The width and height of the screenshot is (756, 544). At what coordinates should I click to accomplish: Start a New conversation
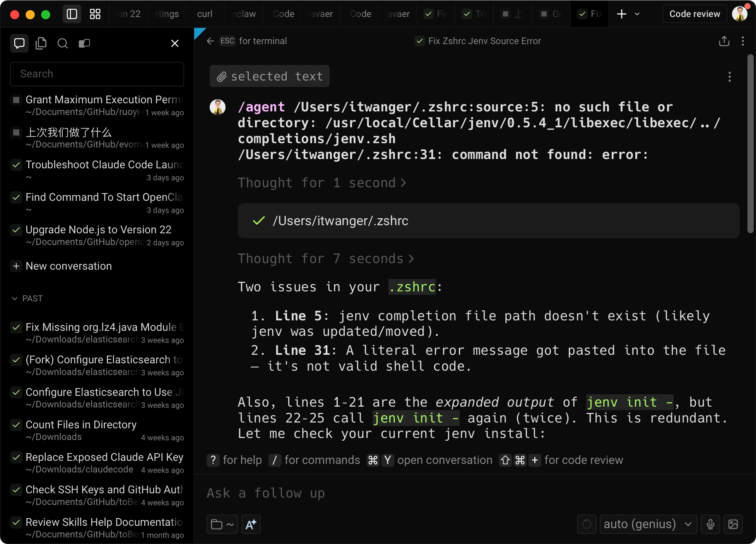(x=68, y=266)
